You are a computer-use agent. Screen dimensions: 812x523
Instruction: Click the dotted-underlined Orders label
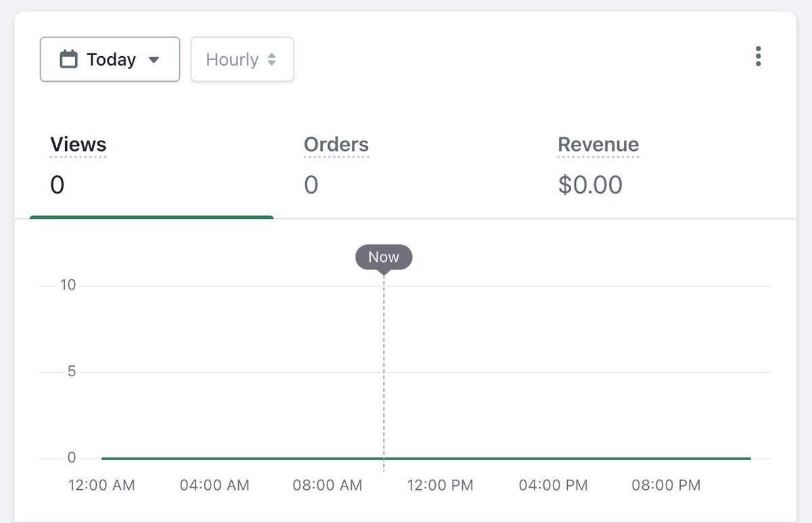(x=336, y=144)
